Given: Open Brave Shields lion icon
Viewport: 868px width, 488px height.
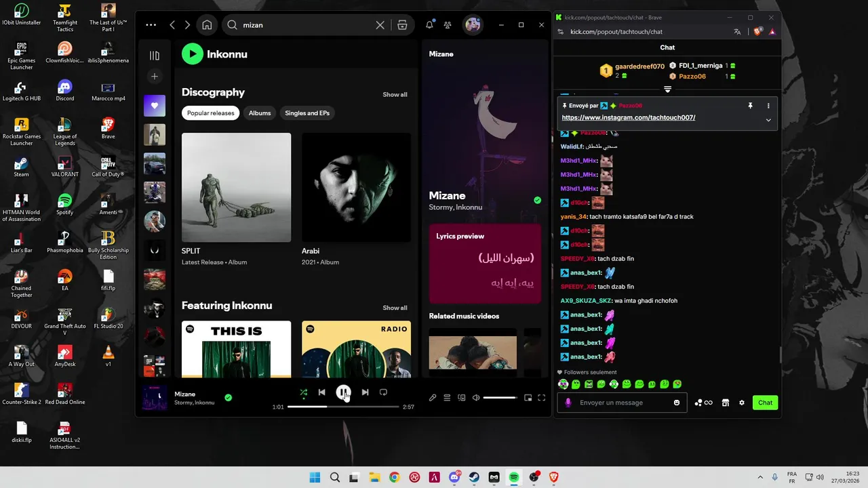Looking at the screenshot, I should point(758,32).
